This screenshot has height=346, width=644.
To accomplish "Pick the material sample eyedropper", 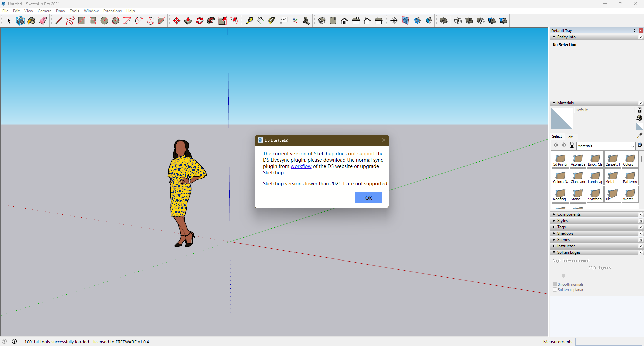I will click(x=639, y=136).
